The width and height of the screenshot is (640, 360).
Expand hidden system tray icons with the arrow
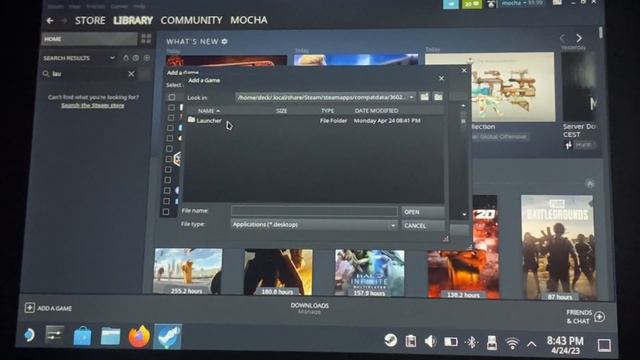[x=531, y=344]
